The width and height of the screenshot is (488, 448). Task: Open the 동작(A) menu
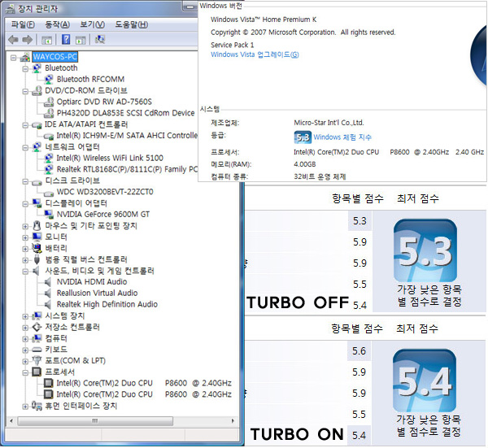[x=57, y=24]
